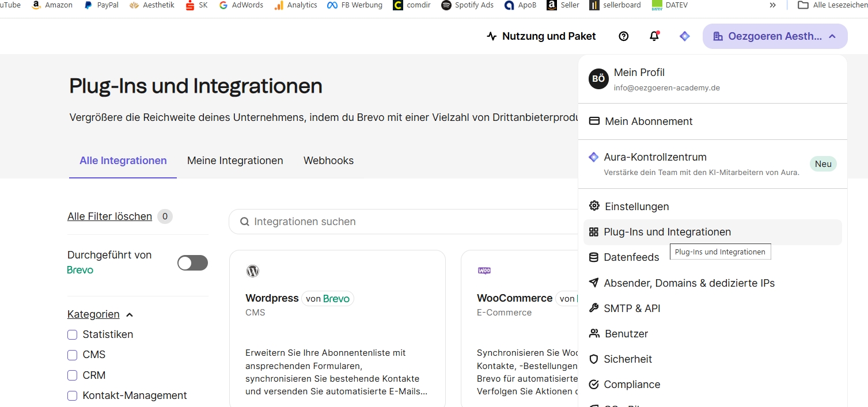This screenshot has width=868, height=407.
Task: Open the ApoB bookmark
Action: [520, 5]
